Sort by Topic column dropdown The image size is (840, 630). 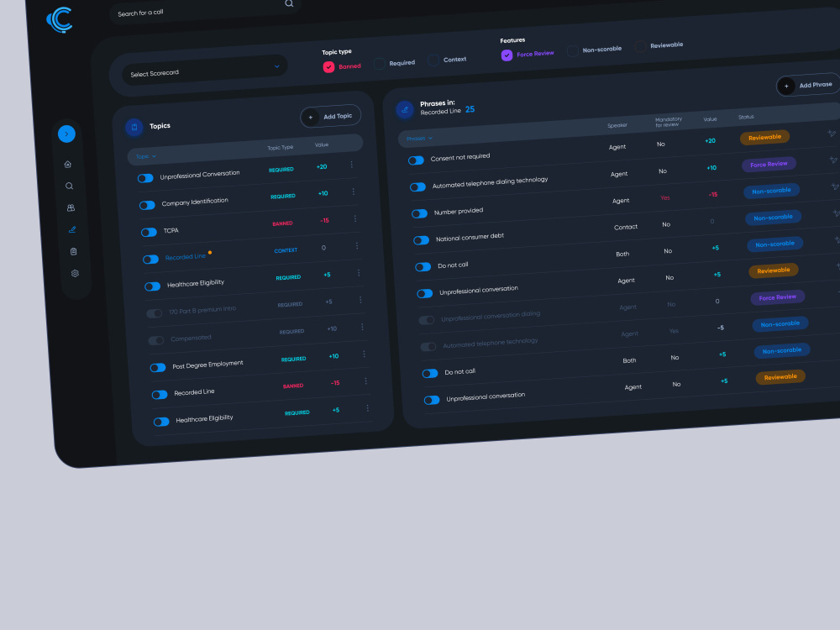[x=145, y=156]
